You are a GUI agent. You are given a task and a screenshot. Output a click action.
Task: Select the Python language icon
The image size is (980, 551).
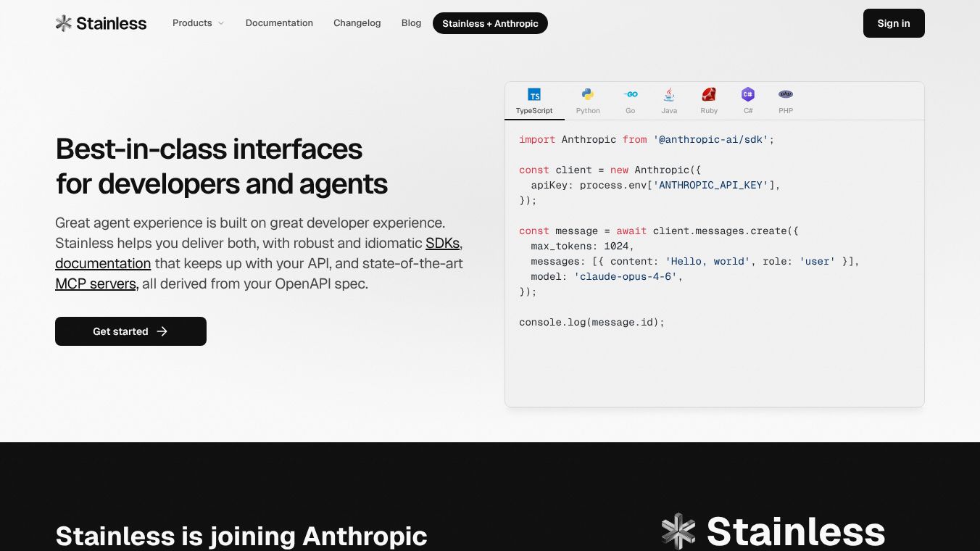click(x=588, y=94)
